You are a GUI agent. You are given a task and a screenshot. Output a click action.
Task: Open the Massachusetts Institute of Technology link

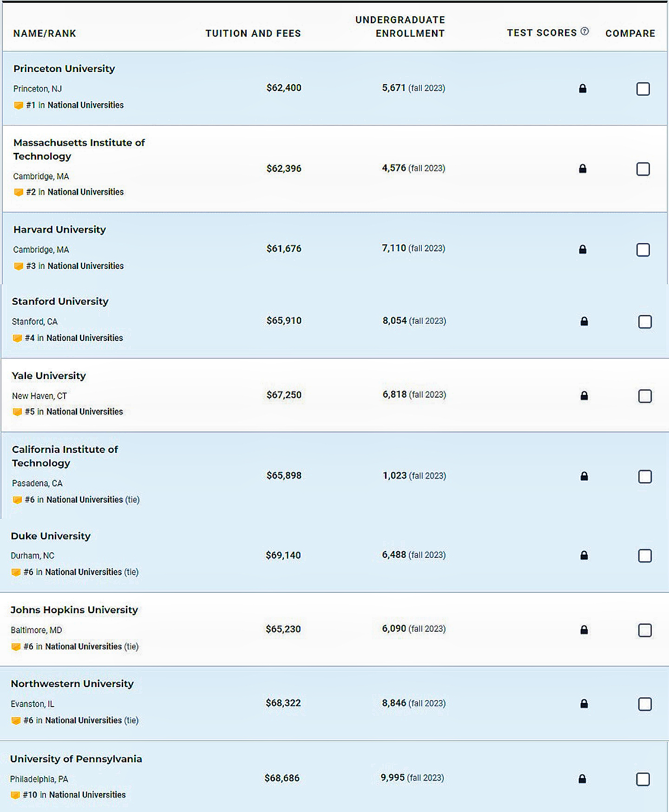click(79, 149)
